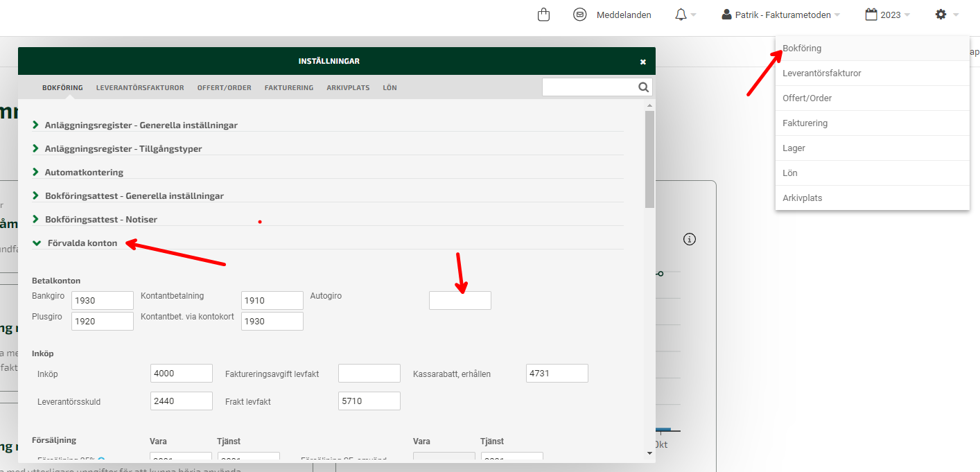Image resolution: width=980 pixels, height=472 pixels.
Task: Open the settings gear menu
Action: click(x=947, y=15)
